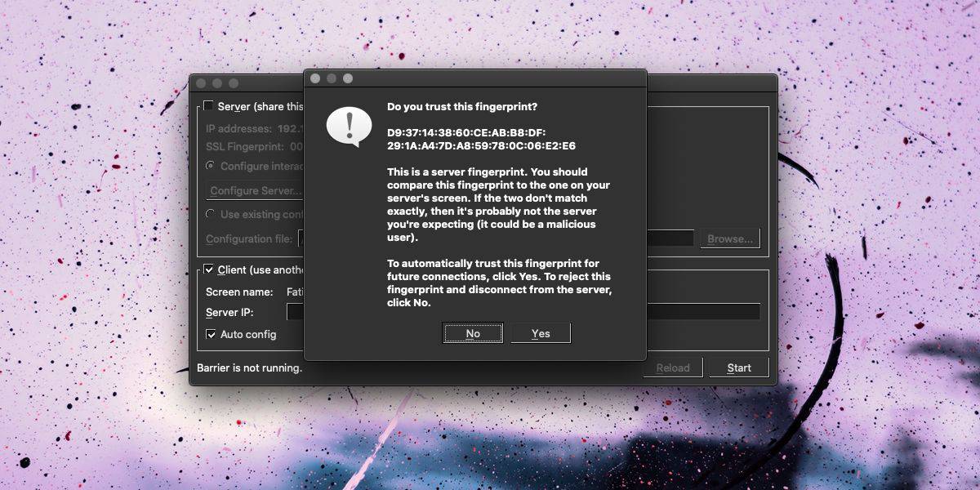This screenshot has width=980, height=490.
Task: Click No to reject the fingerprint
Action: click(x=473, y=332)
